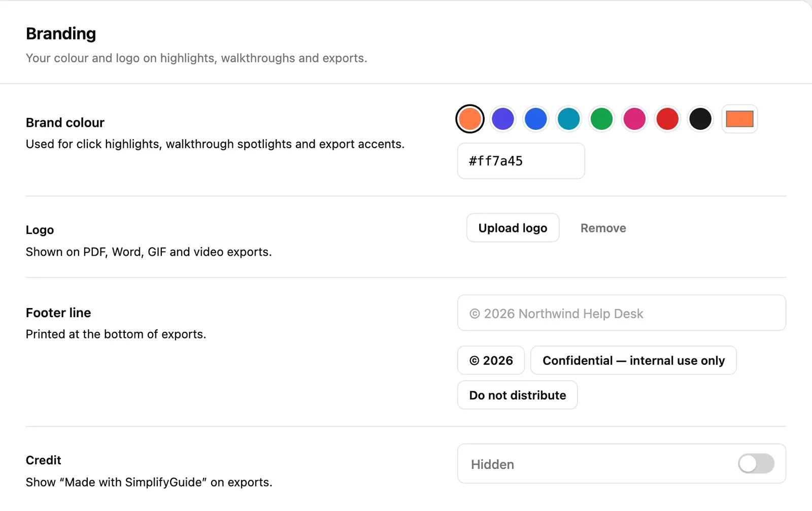
Task: Click the Footer line setting label
Action: [58, 313]
